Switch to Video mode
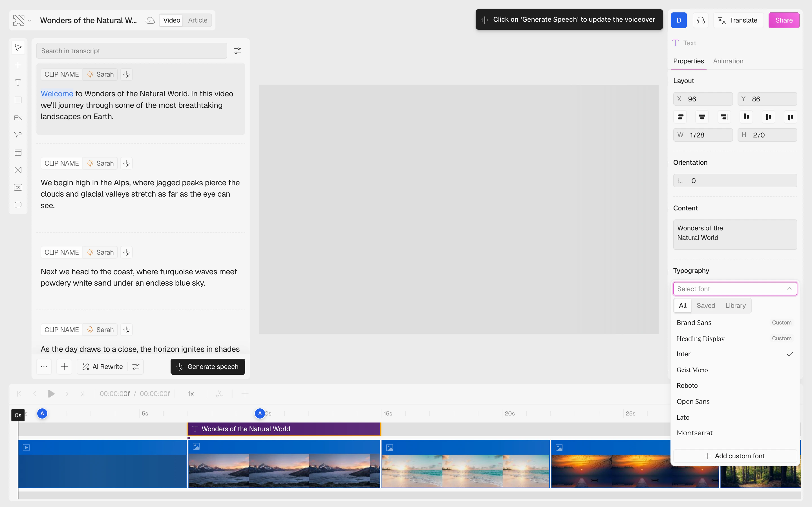 tap(171, 20)
